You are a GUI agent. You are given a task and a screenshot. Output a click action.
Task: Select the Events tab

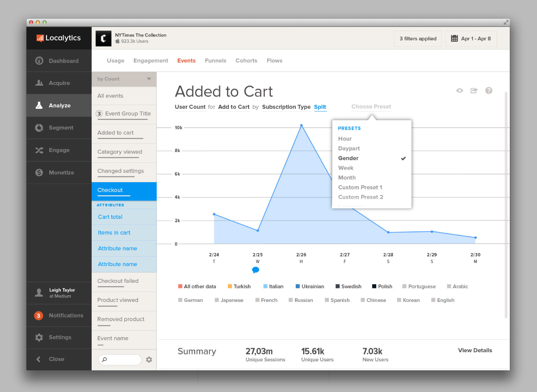186,61
